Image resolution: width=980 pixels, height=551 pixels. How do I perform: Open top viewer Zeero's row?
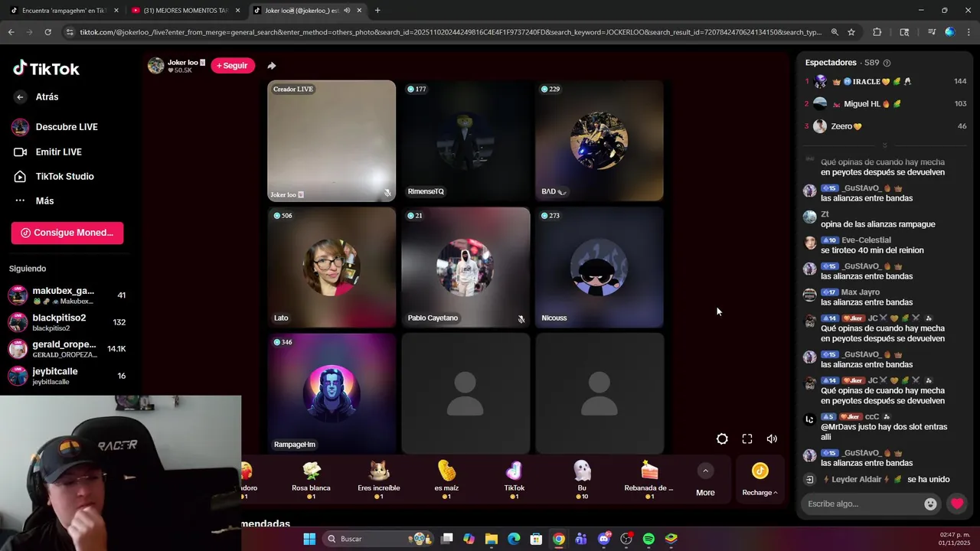884,126
